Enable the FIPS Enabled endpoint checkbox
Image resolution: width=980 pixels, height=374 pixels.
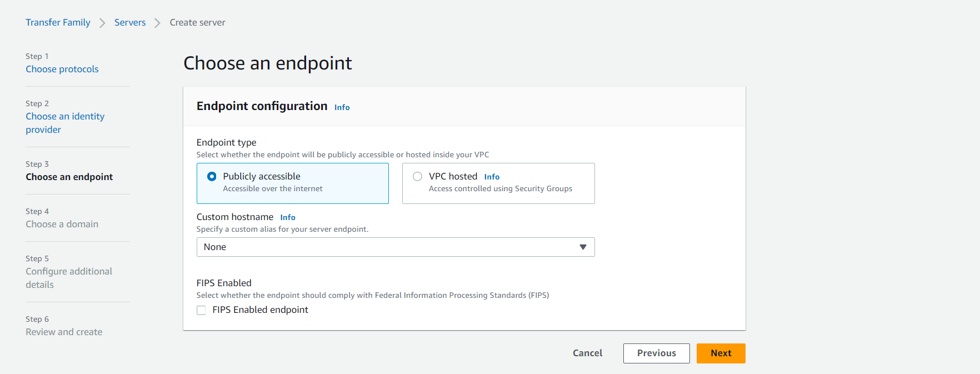(201, 310)
